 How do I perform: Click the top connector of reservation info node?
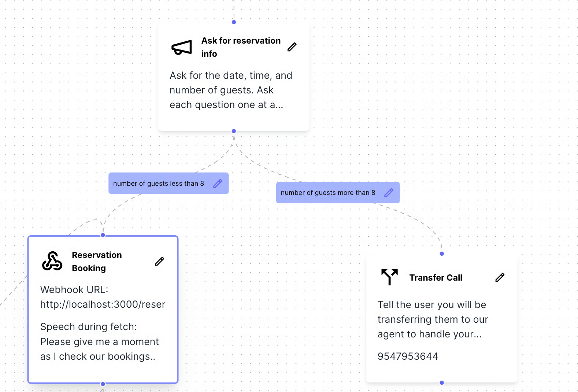[234, 22]
